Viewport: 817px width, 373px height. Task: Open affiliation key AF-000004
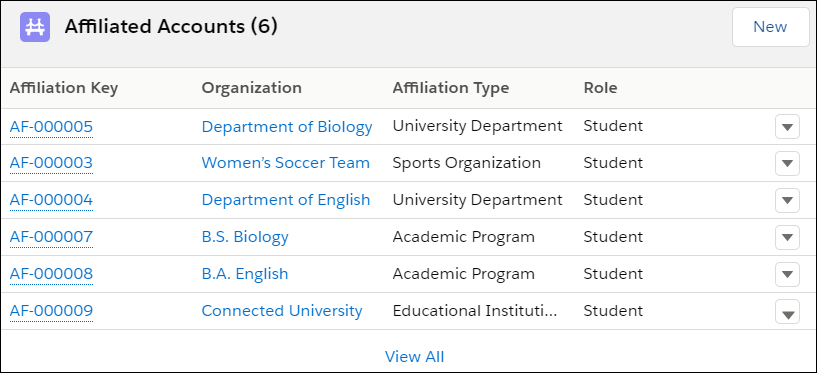(x=51, y=200)
